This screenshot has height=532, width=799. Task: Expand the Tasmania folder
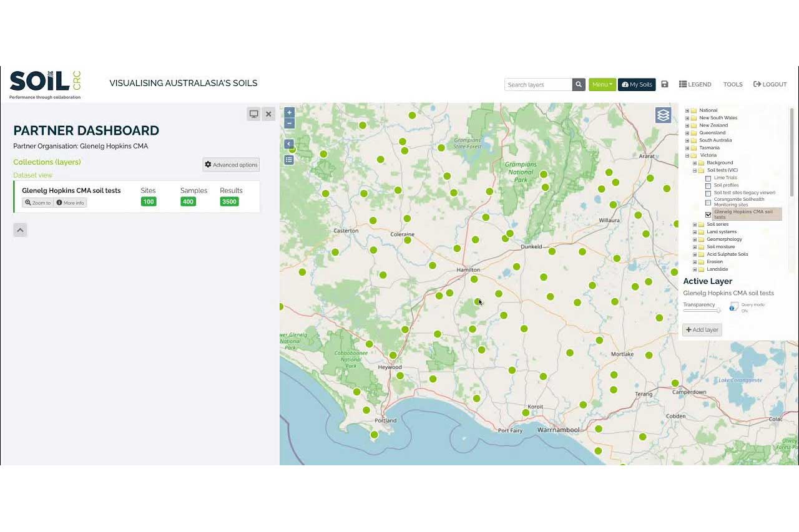(687, 148)
